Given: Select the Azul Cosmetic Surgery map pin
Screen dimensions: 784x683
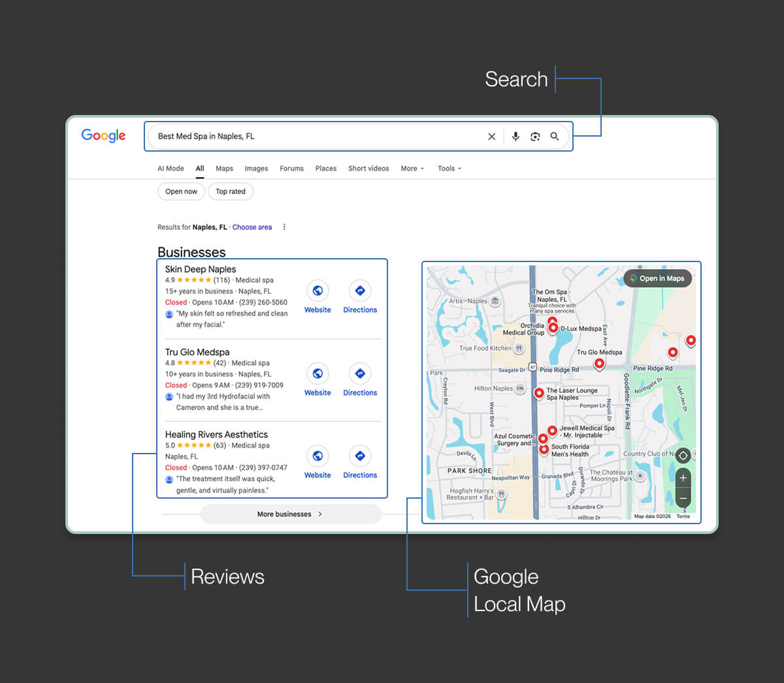Looking at the screenshot, I should tap(543, 439).
